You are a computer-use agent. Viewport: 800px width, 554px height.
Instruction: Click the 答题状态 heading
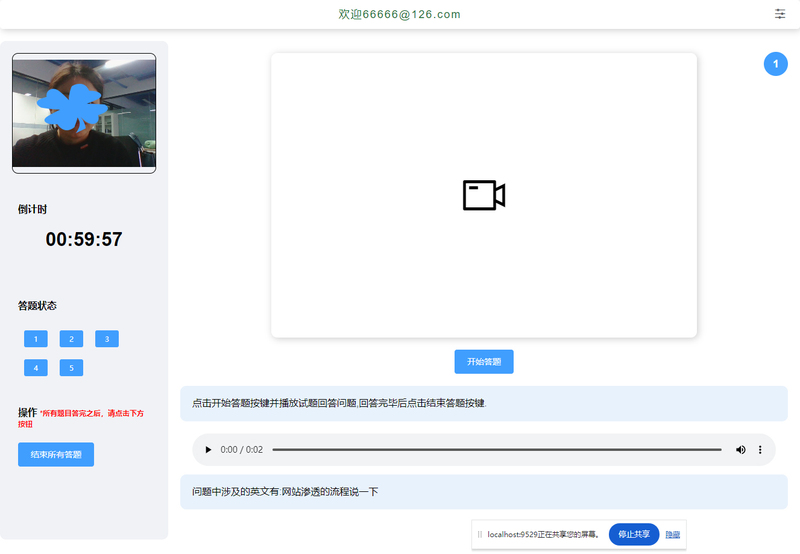point(37,306)
